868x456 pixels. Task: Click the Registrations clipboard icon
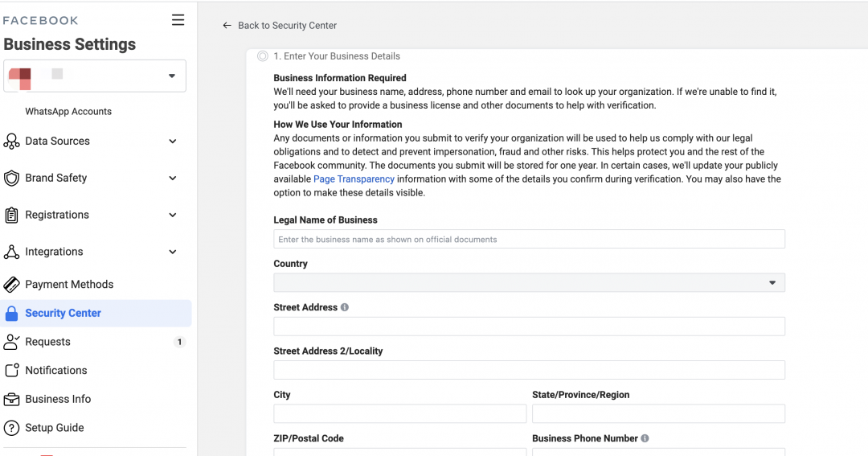11,216
